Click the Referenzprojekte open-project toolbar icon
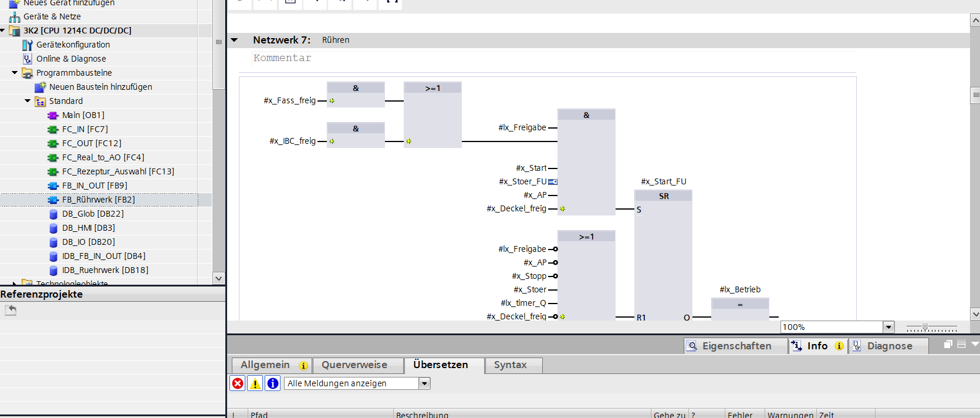 [x=11, y=310]
